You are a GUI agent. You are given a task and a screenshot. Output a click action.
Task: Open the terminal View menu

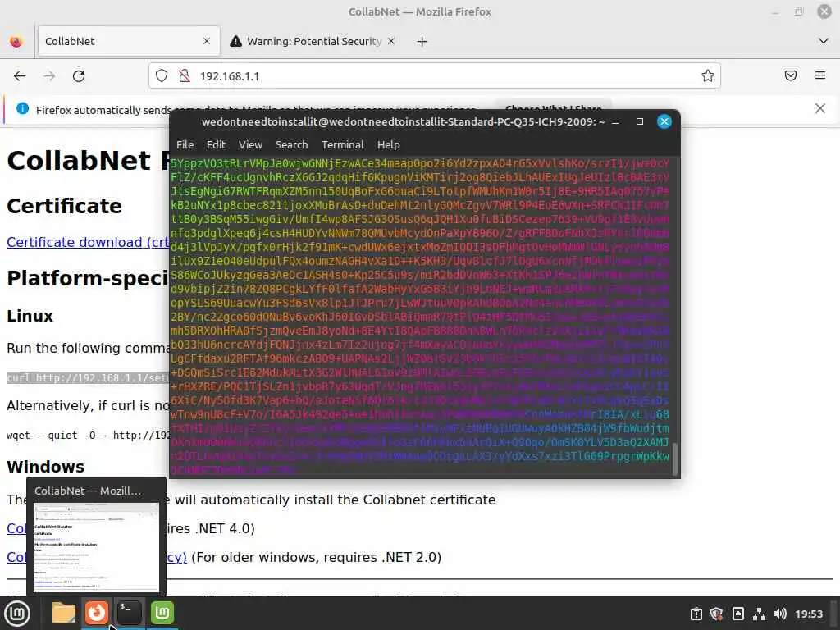[250, 144]
